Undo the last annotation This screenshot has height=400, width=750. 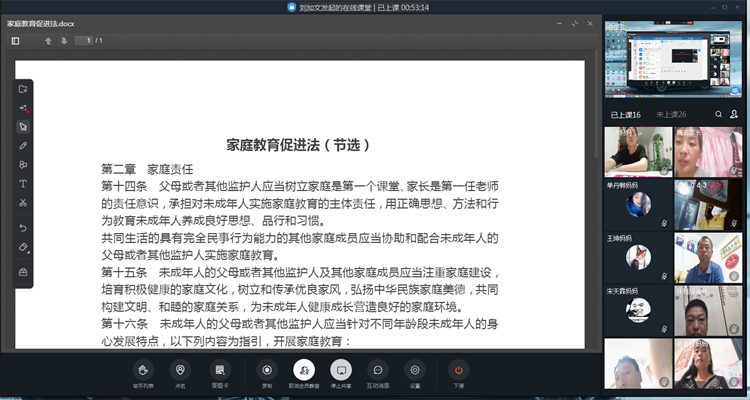click(x=23, y=228)
